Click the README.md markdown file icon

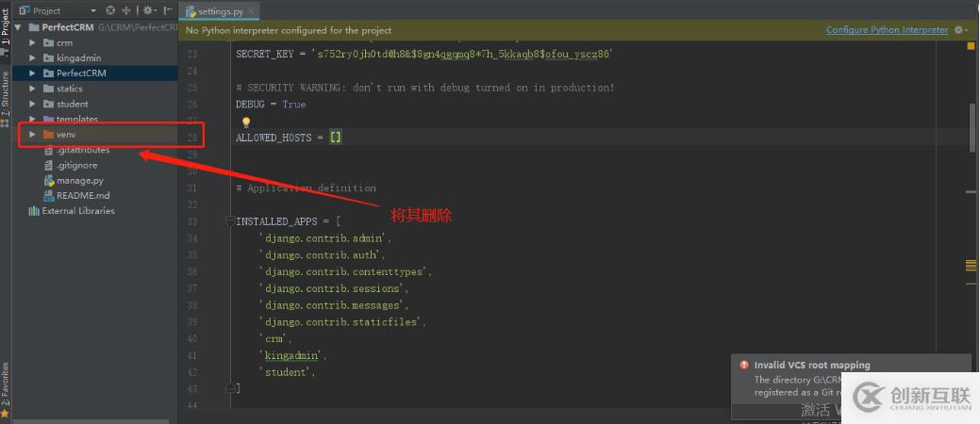coord(49,195)
